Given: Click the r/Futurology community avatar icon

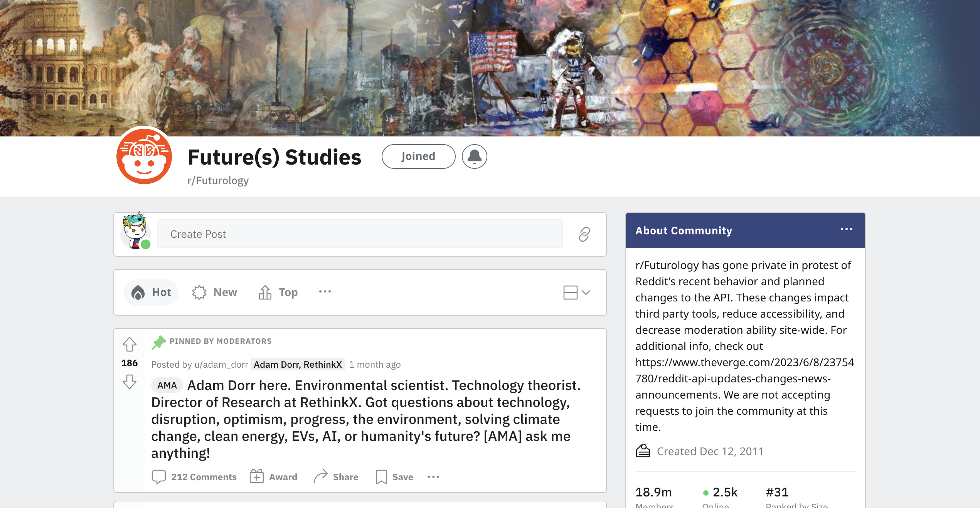Looking at the screenshot, I should tap(144, 156).
